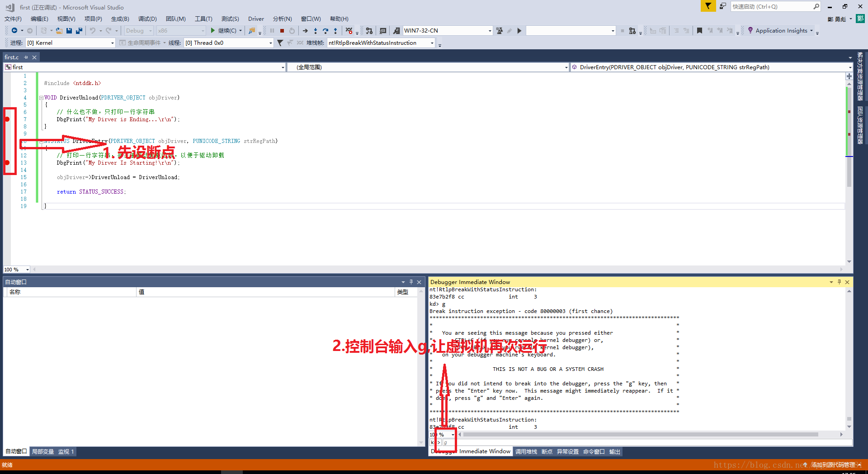Click the Immediate Window horizontal scrollbar

tap(641, 435)
